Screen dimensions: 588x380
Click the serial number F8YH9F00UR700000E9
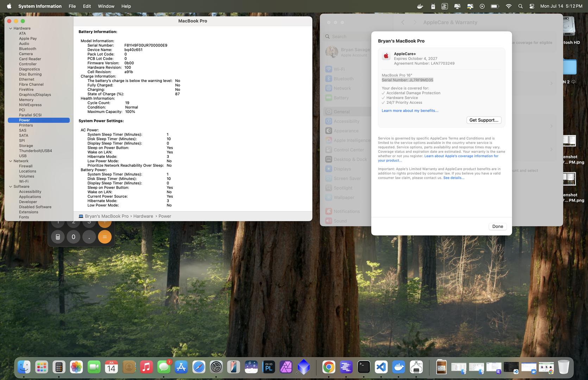point(146,45)
